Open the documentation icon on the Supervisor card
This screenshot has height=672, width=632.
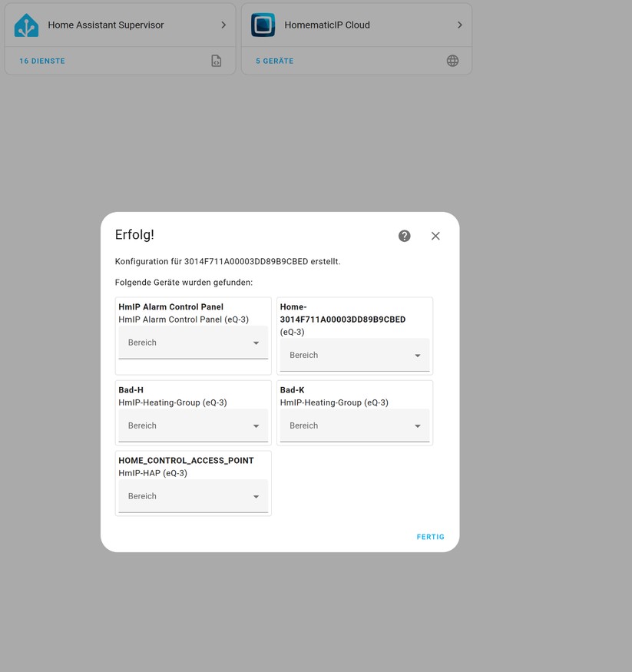tap(216, 60)
